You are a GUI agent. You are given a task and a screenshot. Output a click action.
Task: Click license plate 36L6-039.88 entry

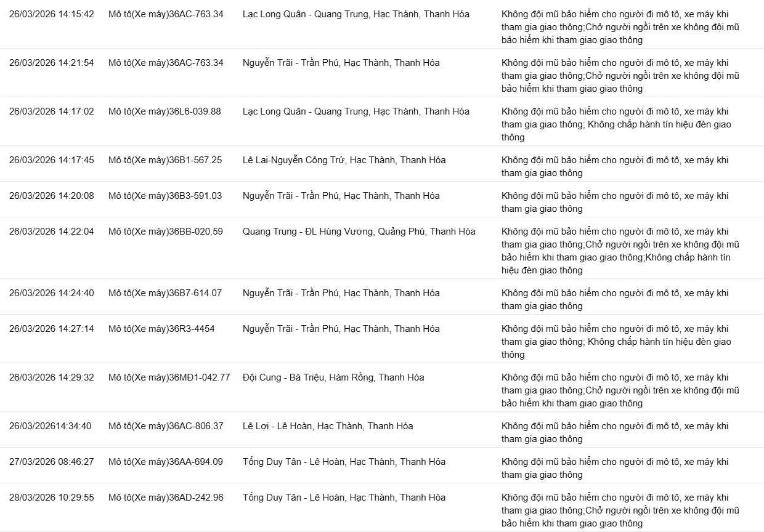pyautogui.click(x=165, y=111)
